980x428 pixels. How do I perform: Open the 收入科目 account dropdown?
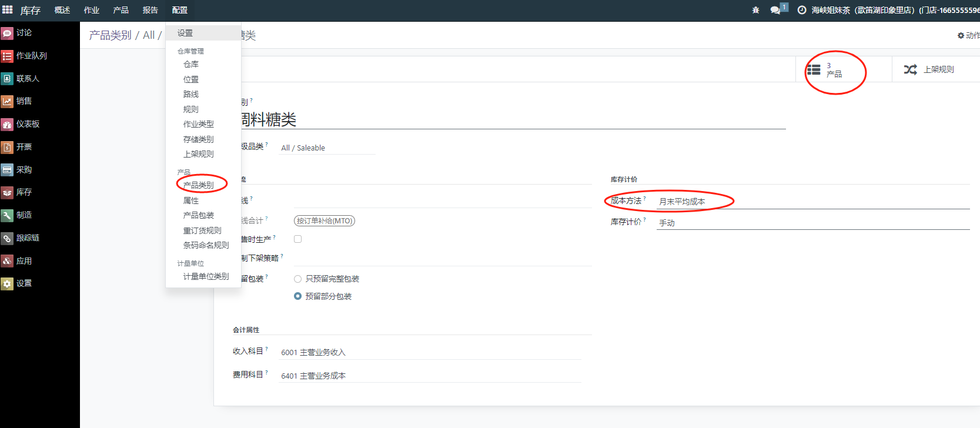tap(429, 352)
